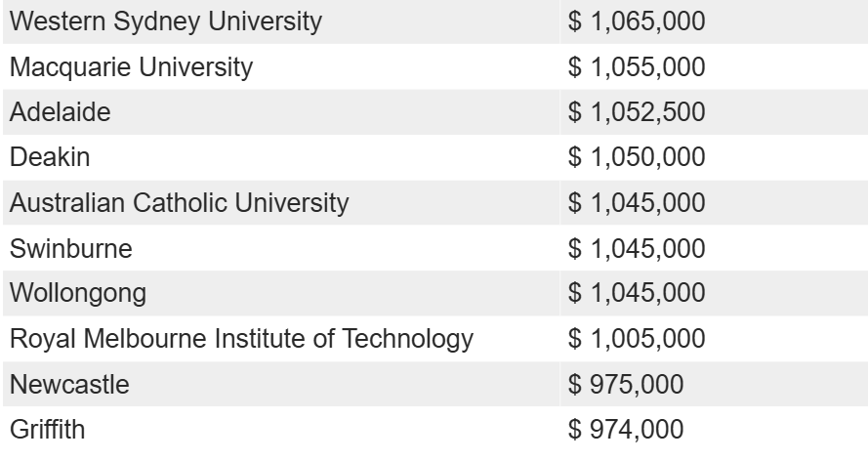Image resolution: width=868 pixels, height=461 pixels.
Task: Click the amount next to Australian Catholic University
Action: (636, 202)
